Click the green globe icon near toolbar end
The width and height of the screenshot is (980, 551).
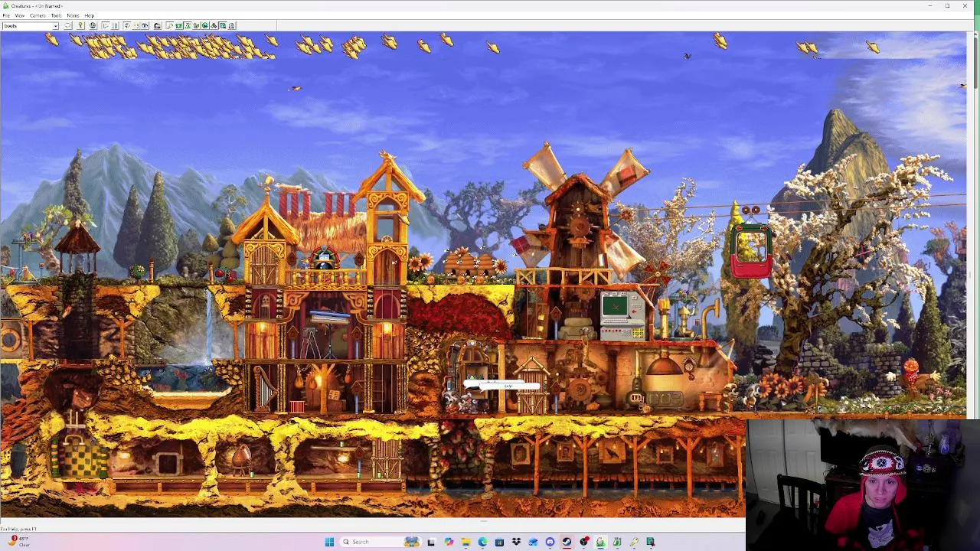tap(204, 26)
